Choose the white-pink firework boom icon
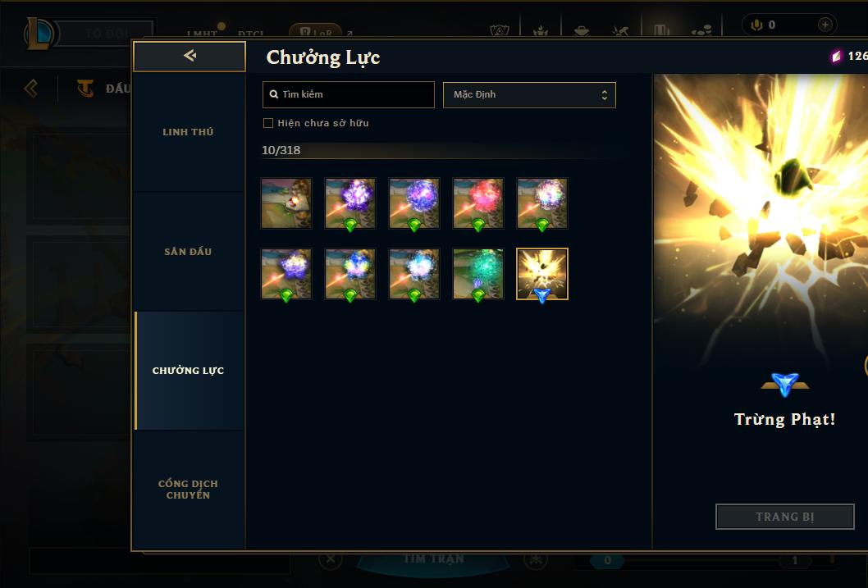The width and height of the screenshot is (868, 588). 542,203
